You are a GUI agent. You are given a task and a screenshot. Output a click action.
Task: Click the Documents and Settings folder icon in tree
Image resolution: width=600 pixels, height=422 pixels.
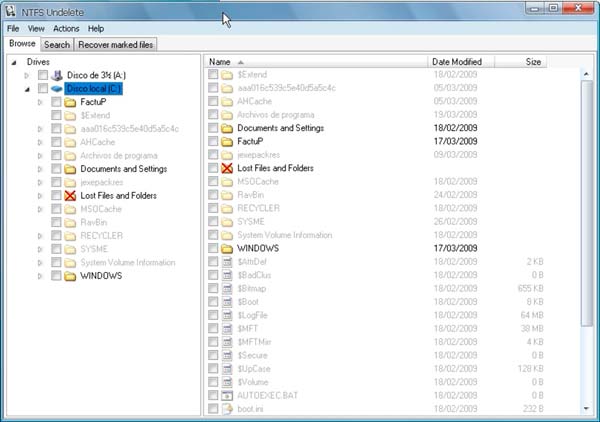pos(70,169)
